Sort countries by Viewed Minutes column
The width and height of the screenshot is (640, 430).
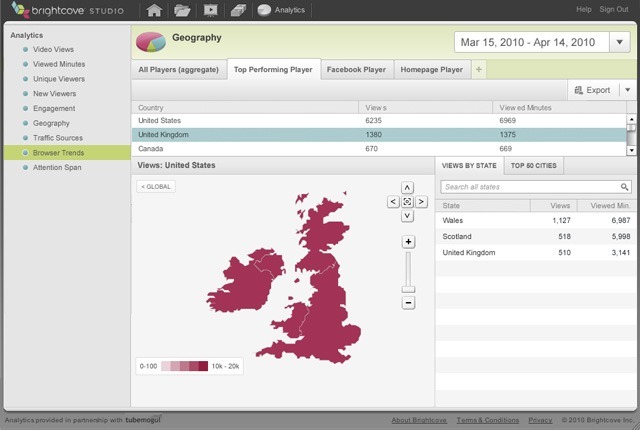[559, 108]
